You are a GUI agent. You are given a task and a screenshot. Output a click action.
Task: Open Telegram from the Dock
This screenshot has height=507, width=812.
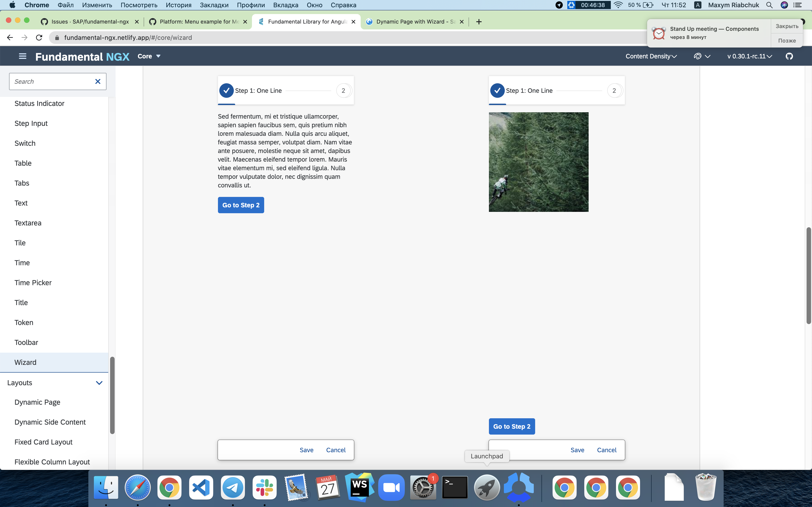pos(232,487)
